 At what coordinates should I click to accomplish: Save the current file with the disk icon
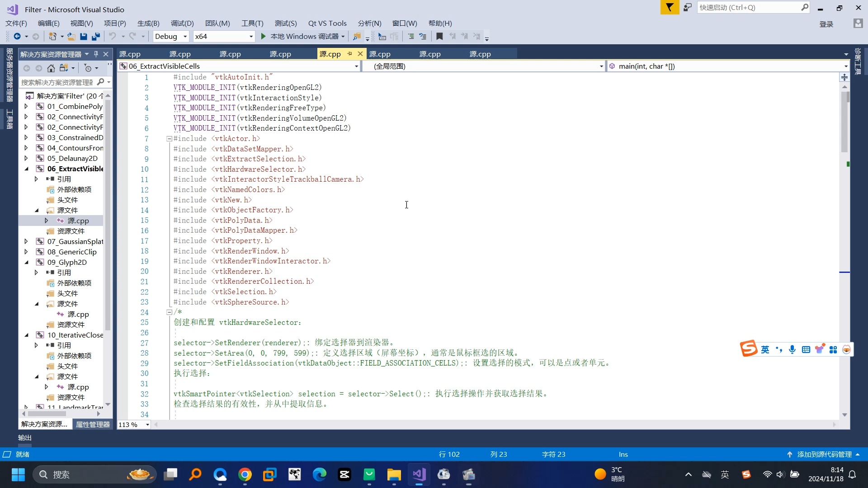[x=84, y=37]
